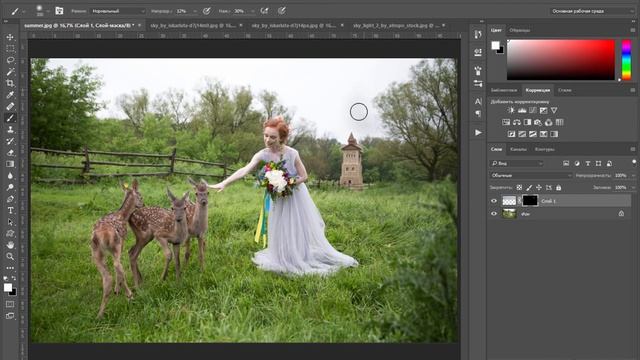
Task: Select the Magic Wand tool
Action: pyautogui.click(x=10, y=72)
